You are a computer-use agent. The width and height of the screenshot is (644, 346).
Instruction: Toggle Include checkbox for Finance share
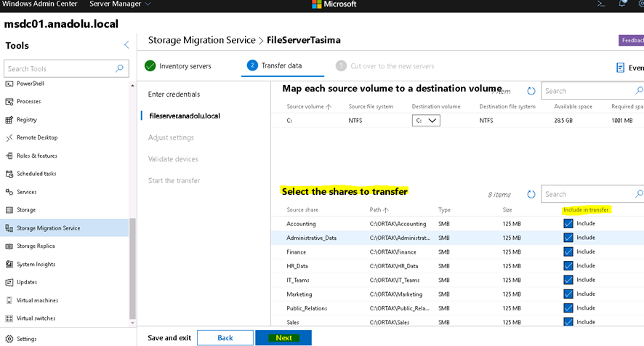(x=568, y=252)
